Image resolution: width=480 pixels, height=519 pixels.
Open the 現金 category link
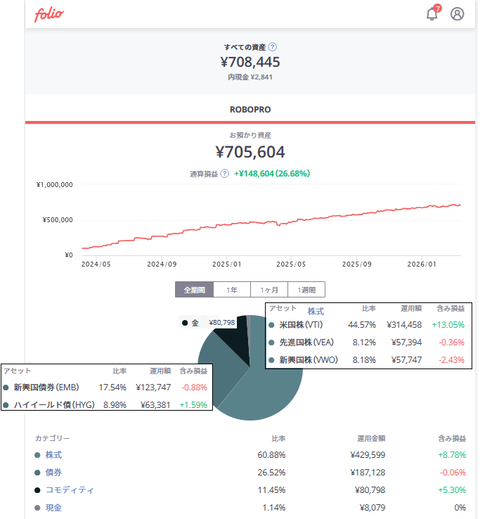click(x=54, y=508)
